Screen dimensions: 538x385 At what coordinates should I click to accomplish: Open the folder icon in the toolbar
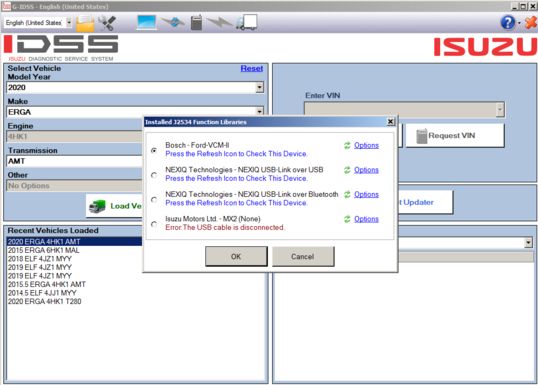(x=85, y=23)
